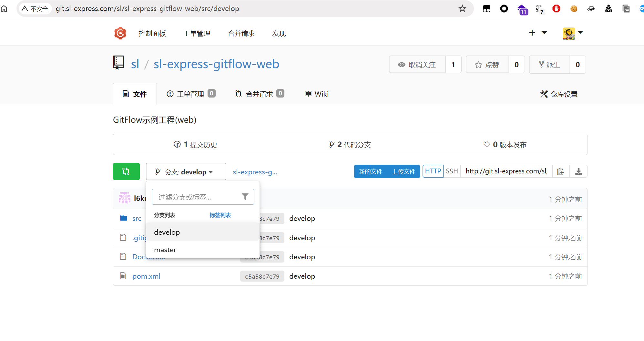The image size is (644, 341).
Task: Click 上传文件 upload file button
Action: tap(404, 171)
